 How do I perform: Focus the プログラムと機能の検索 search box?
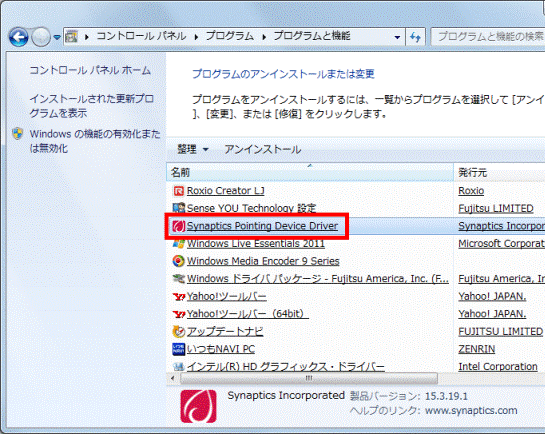tap(488, 36)
